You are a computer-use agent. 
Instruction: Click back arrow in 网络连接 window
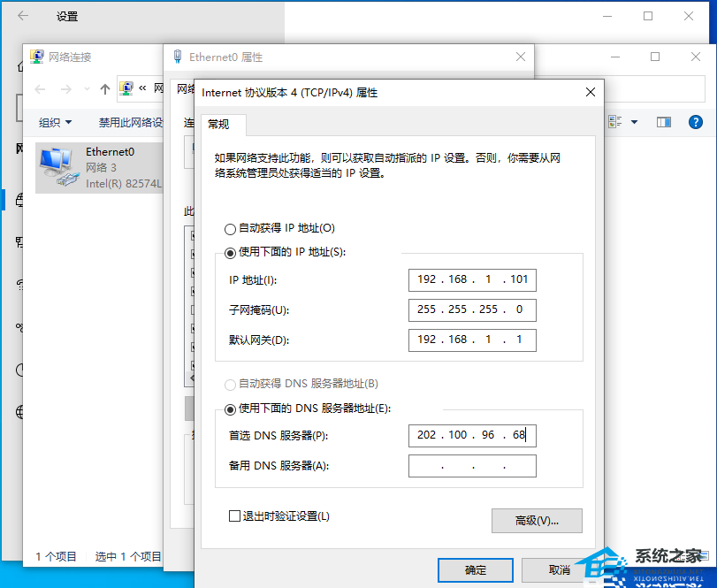pyautogui.click(x=41, y=88)
